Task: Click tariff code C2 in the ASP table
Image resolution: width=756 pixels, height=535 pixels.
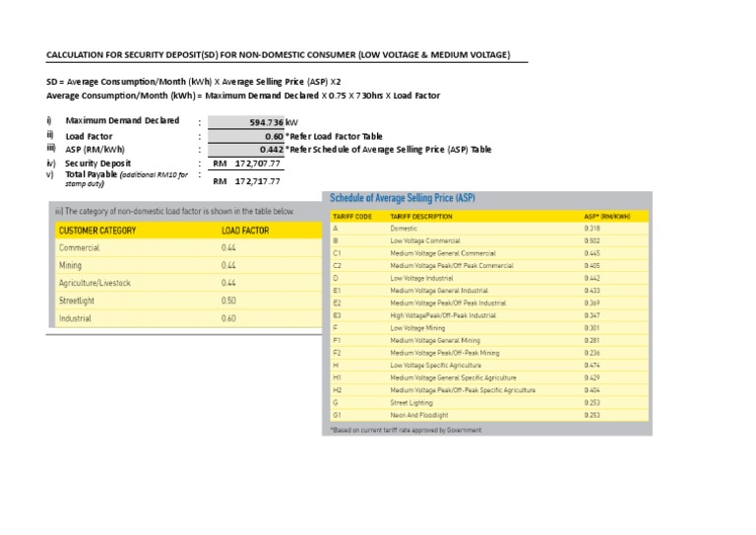Action: [337, 266]
